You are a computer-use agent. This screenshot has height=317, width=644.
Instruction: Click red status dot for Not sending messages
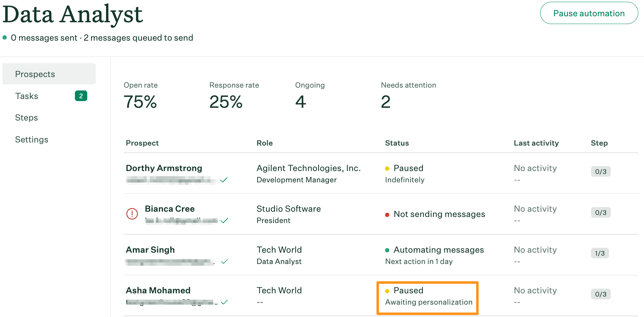click(387, 215)
